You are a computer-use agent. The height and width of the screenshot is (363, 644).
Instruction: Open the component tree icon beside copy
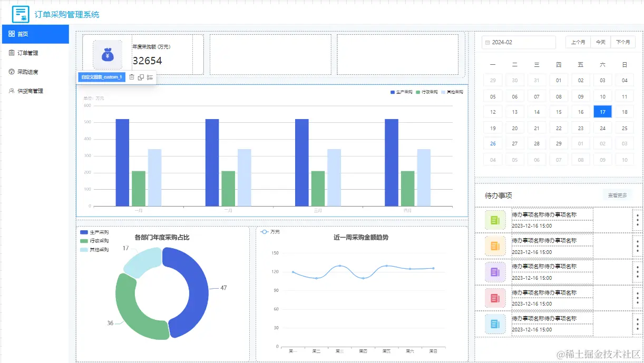150,77
